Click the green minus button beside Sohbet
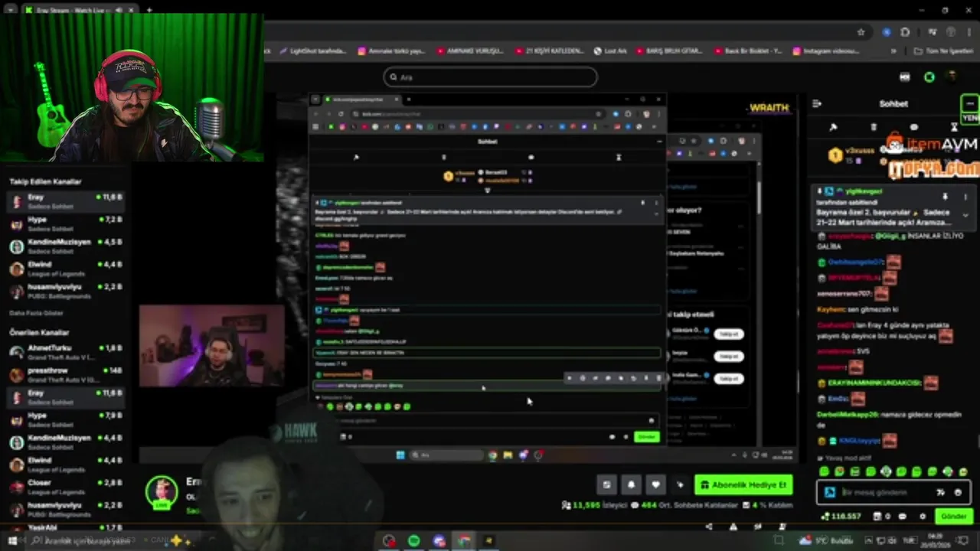The image size is (980, 551). pos(969,103)
